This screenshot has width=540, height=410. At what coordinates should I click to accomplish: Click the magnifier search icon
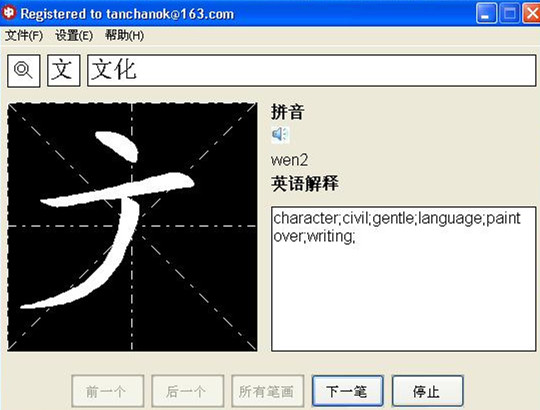24,71
